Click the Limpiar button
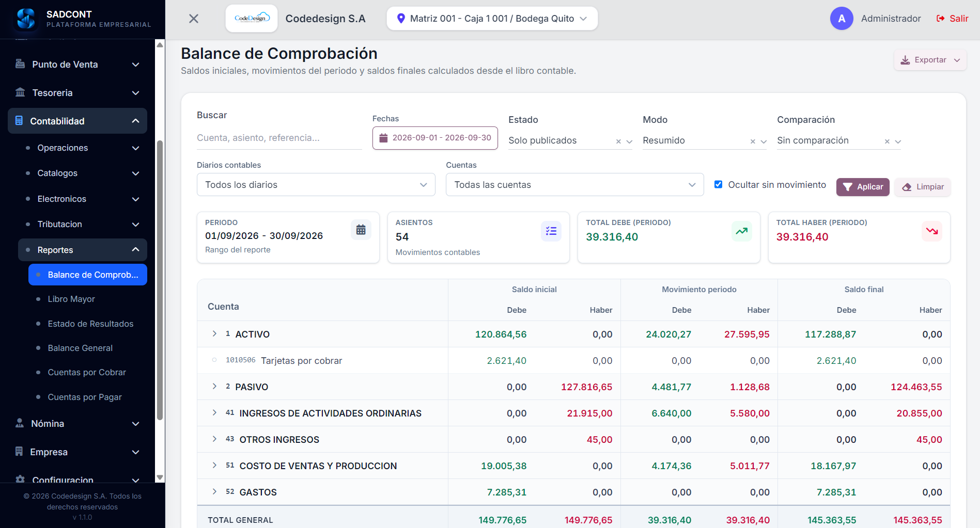 click(x=923, y=187)
